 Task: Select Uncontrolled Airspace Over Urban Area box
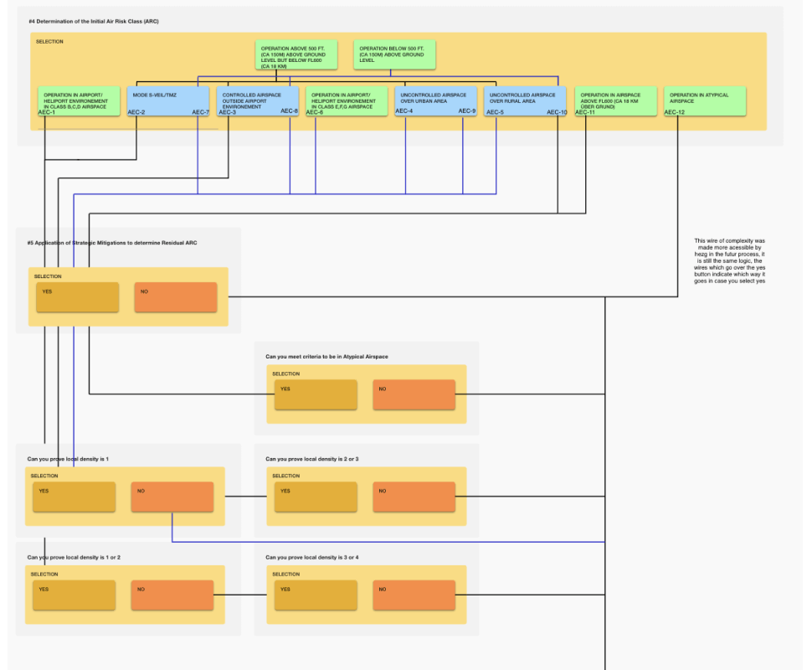(436, 101)
